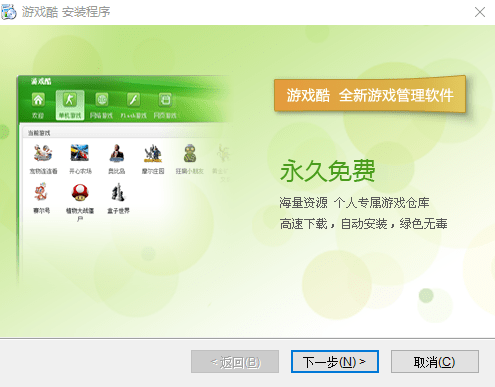
Task: Click the 游戏酷 安装程序 window title text
Action: [x=66, y=12]
